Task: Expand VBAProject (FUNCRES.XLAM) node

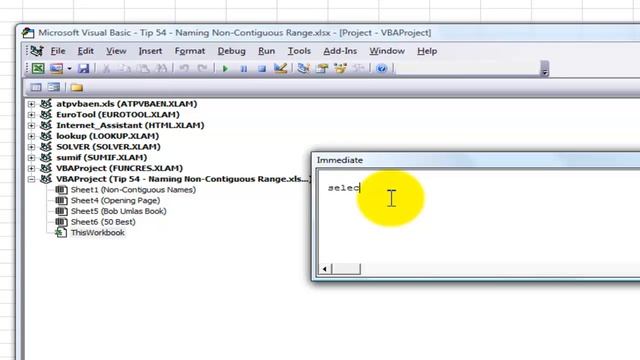Action: (x=31, y=169)
